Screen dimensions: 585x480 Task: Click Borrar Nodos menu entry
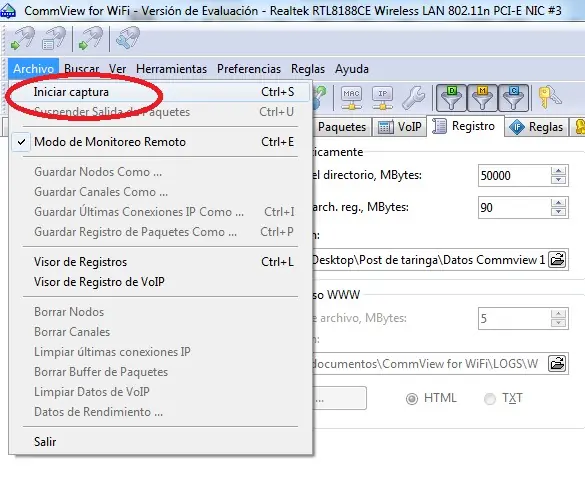pyautogui.click(x=160, y=312)
